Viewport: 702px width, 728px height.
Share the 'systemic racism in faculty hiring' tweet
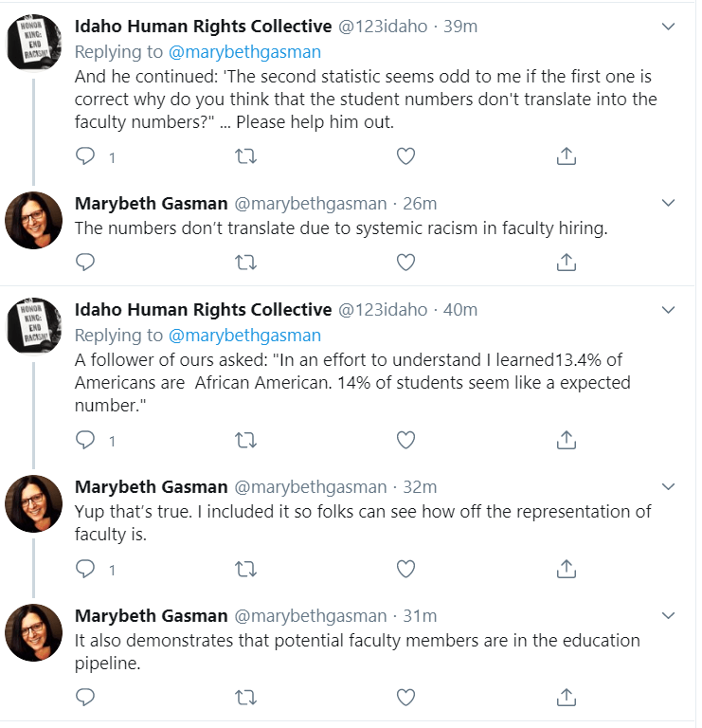click(x=566, y=261)
